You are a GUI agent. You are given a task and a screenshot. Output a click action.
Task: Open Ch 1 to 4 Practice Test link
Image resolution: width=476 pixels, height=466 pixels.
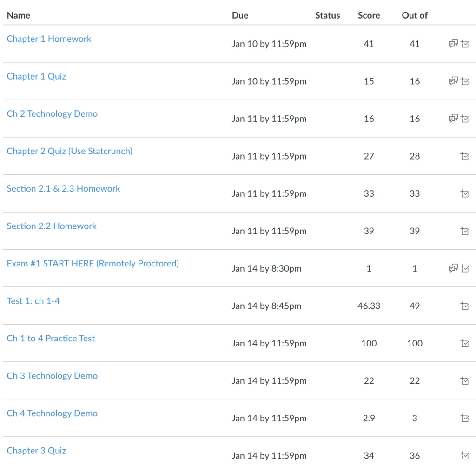point(51,338)
